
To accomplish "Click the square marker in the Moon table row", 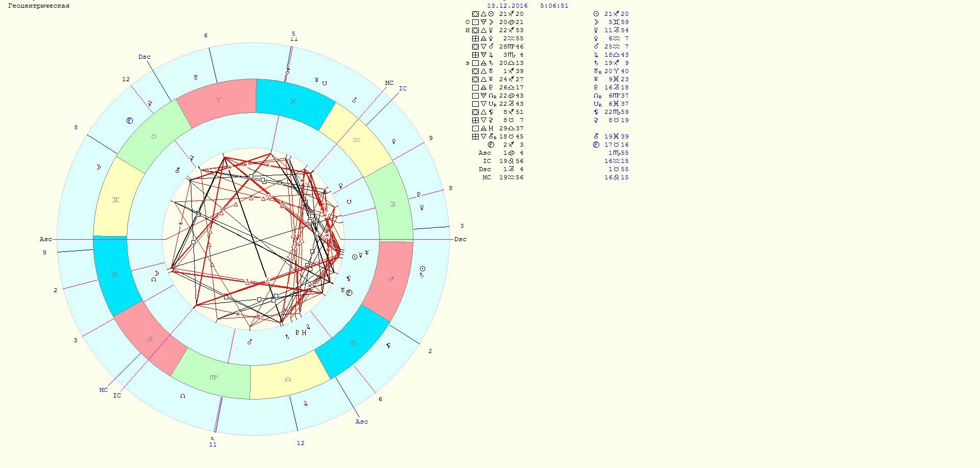I will coord(475,22).
